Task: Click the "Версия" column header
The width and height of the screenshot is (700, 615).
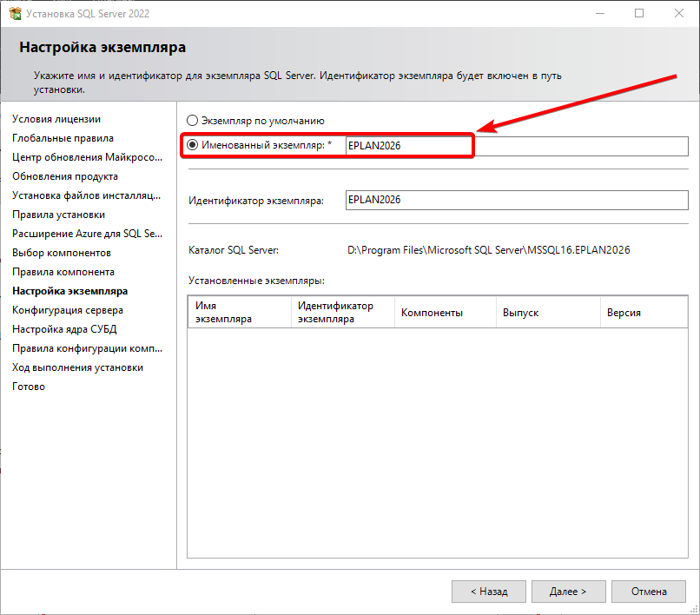Action: [x=644, y=312]
